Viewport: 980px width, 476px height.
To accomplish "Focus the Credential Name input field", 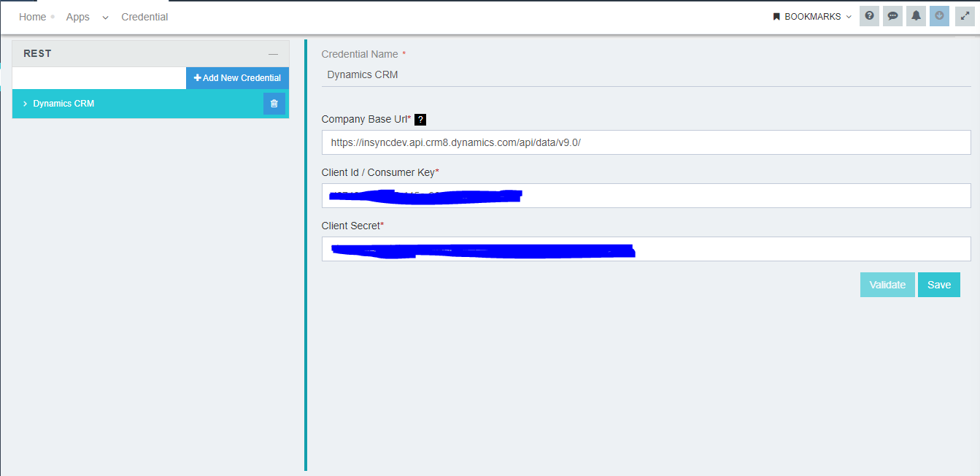I will coord(646,74).
